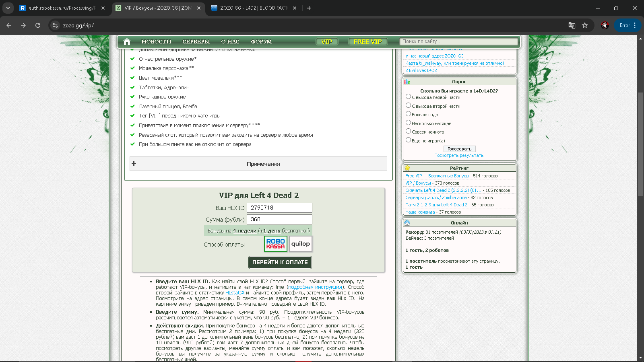Open '2 Evil Eyes L4D2' link
Screen dimensions: 644x362
pos(421,70)
